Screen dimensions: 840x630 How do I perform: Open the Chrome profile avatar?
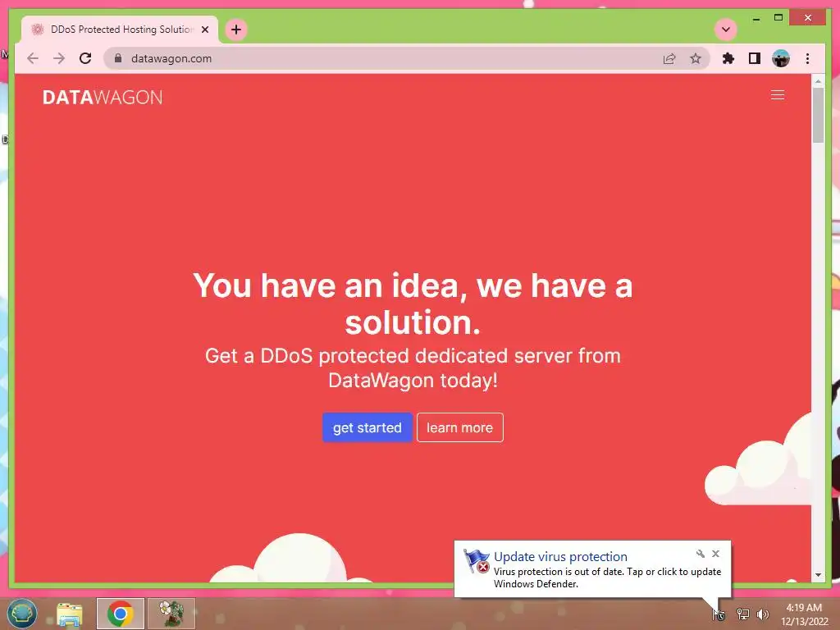[x=781, y=58]
